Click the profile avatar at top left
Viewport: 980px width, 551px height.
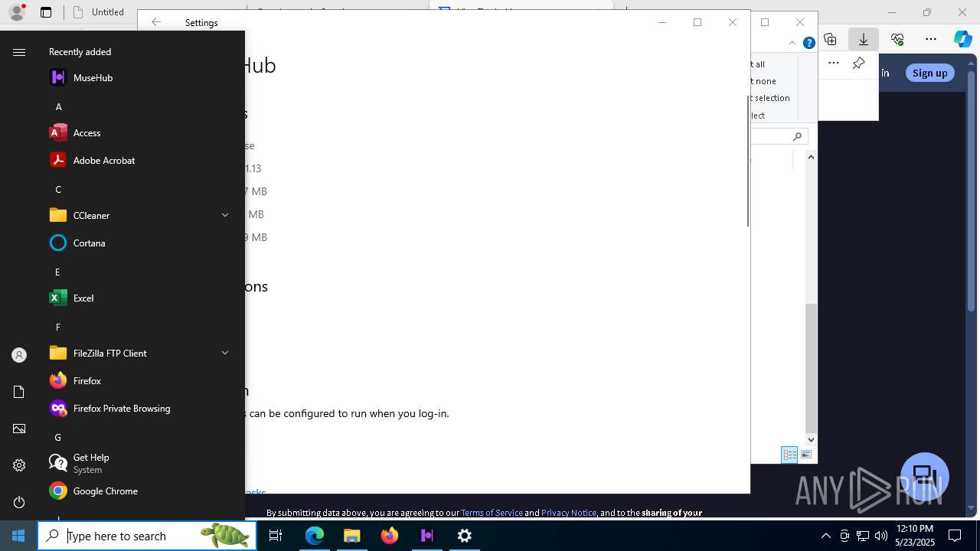[x=16, y=11]
